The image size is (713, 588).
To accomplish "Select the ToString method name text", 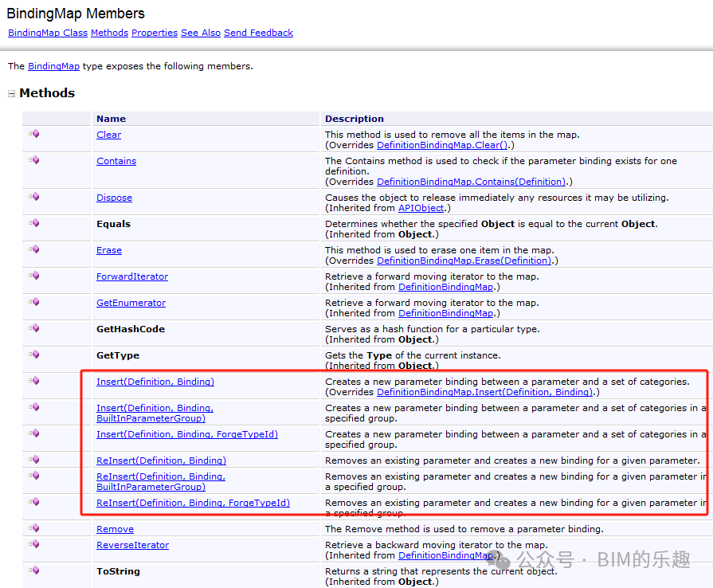I will (x=118, y=571).
